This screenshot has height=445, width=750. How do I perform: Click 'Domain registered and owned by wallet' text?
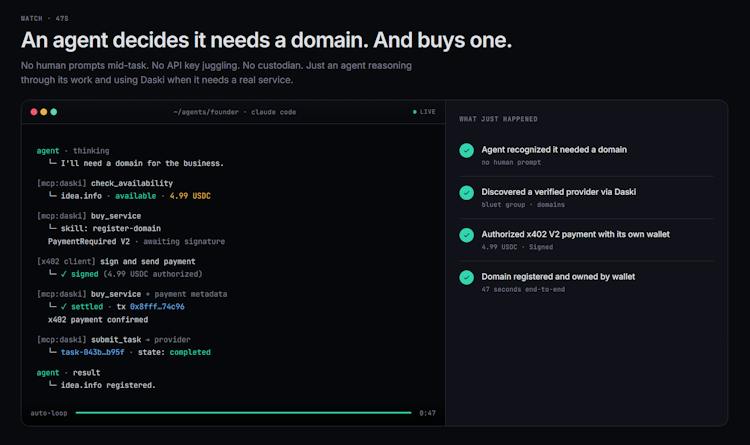pyautogui.click(x=558, y=277)
